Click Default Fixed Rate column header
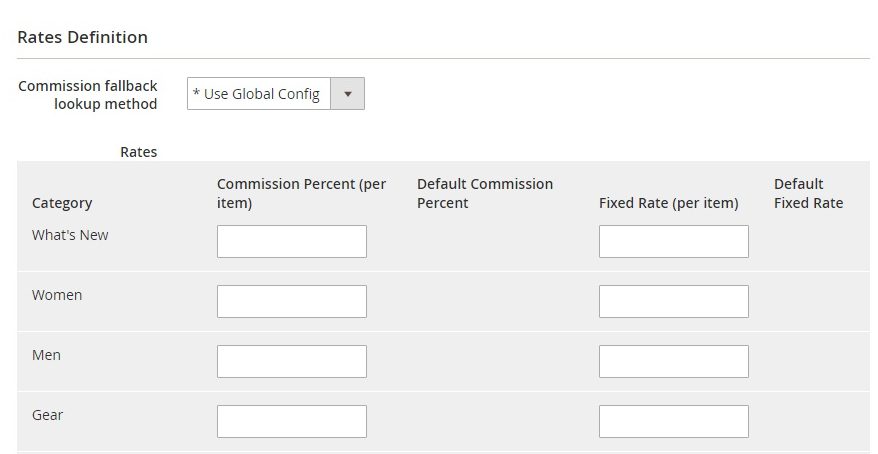Screen dimensions: 878x454 pyautogui.click(x=809, y=193)
